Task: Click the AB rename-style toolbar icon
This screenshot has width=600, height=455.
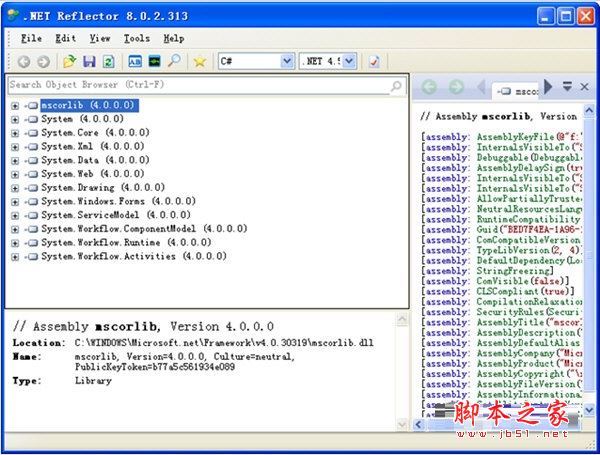Action: [135, 61]
